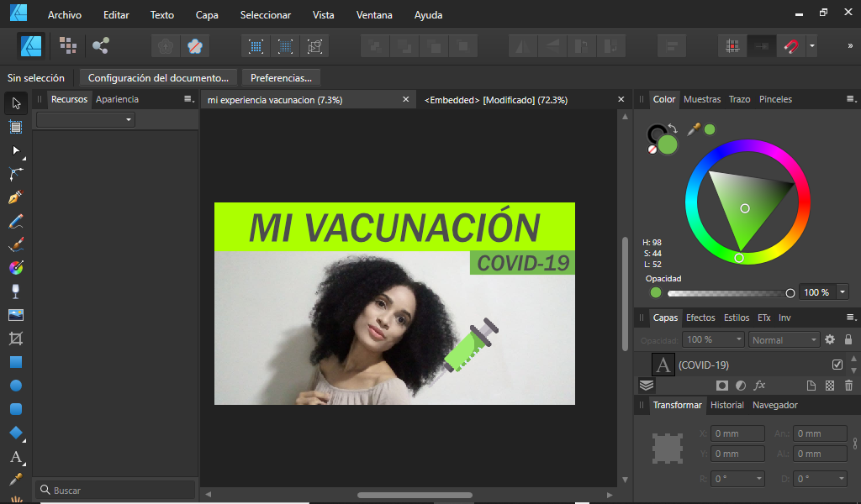Viewport: 861px width, 504px height.
Task: Switch to Designer persona icon
Action: (31, 46)
